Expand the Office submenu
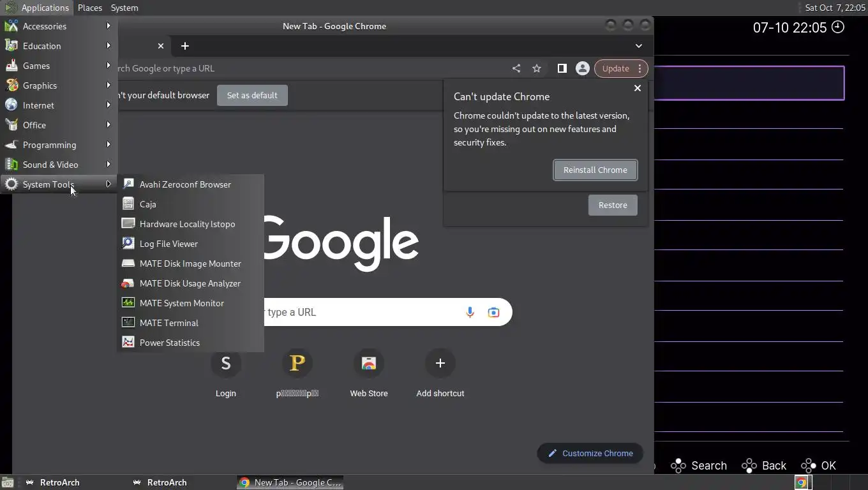Image resolution: width=868 pixels, height=490 pixels. coord(59,125)
